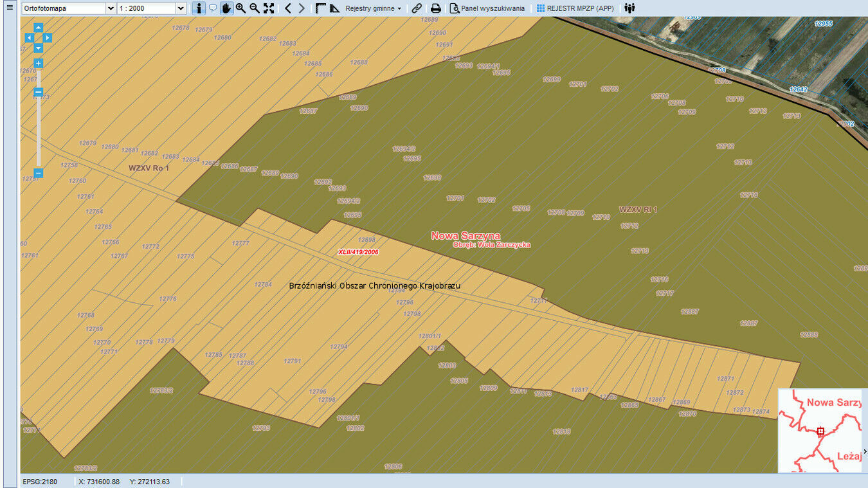Toggle the map tooltip speech bubble
Screen dimensions: 868x488
213,8
